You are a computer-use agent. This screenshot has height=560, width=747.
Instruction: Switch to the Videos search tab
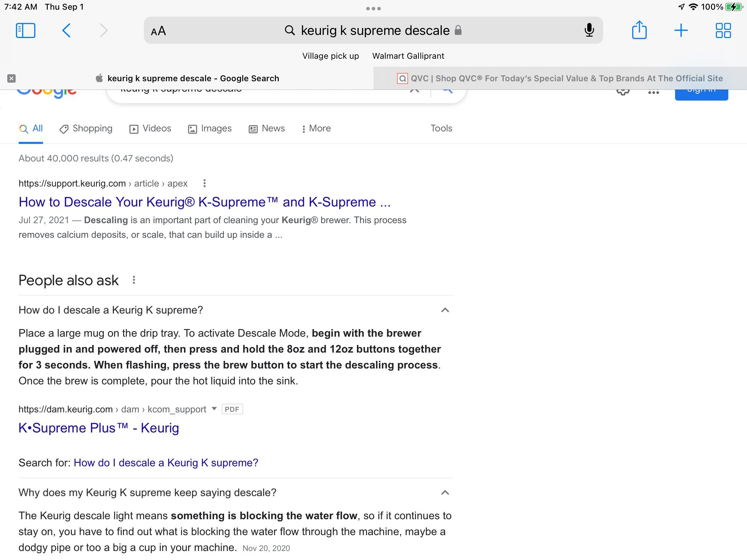pyautogui.click(x=150, y=129)
